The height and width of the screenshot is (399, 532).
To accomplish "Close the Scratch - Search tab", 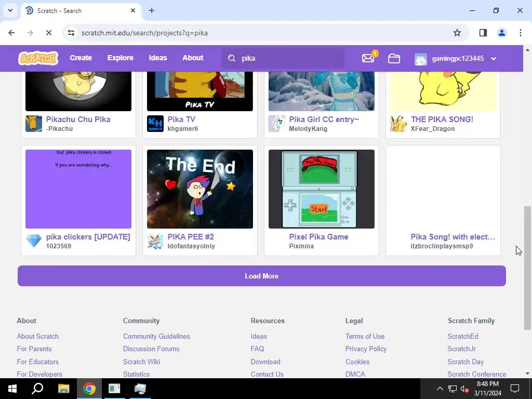I will click(x=133, y=10).
